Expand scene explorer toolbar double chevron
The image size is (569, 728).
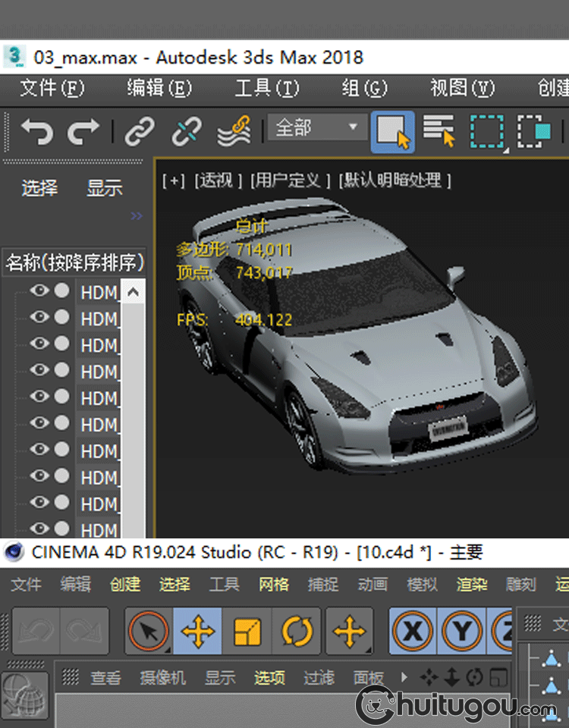(137, 216)
